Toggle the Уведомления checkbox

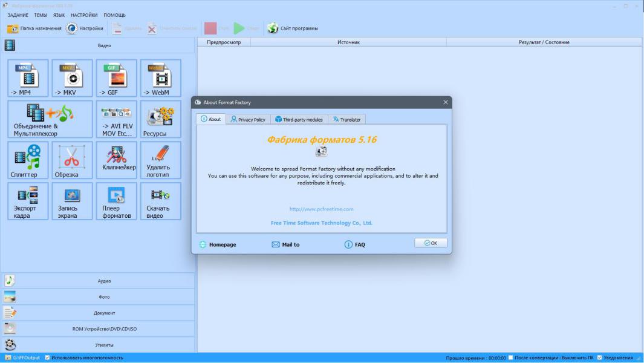click(600, 358)
